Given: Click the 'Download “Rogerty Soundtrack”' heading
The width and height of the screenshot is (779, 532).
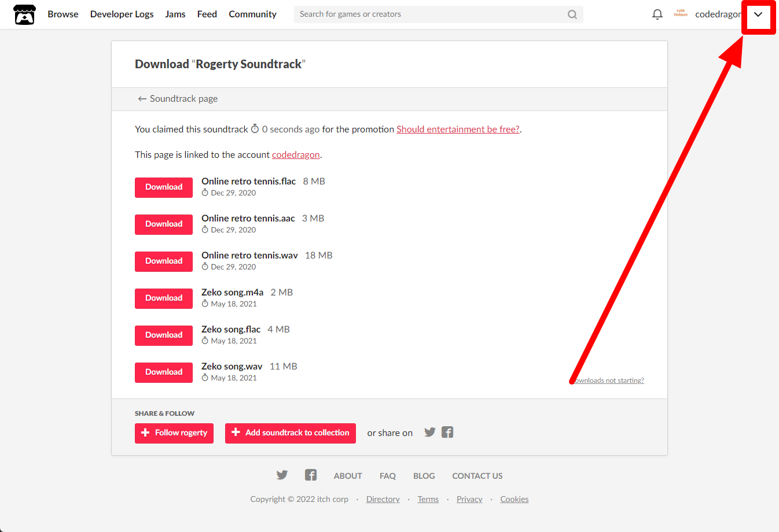Looking at the screenshot, I should 220,64.
